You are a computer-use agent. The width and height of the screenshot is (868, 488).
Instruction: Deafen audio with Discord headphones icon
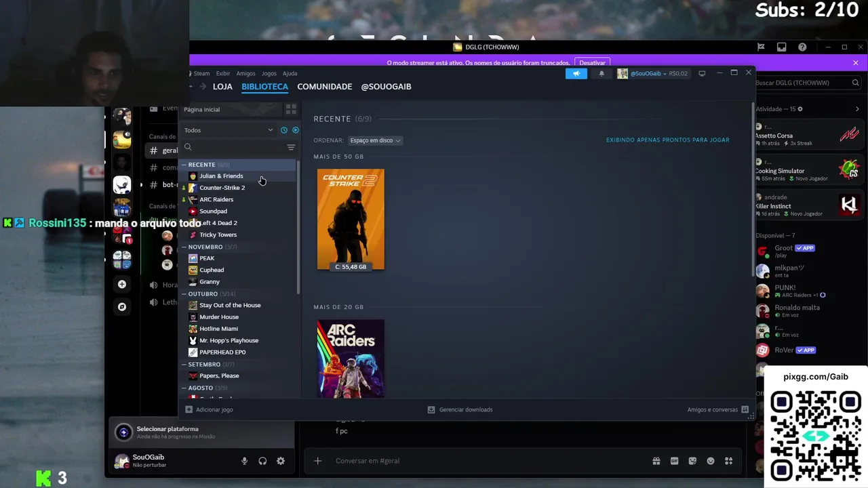(x=262, y=461)
